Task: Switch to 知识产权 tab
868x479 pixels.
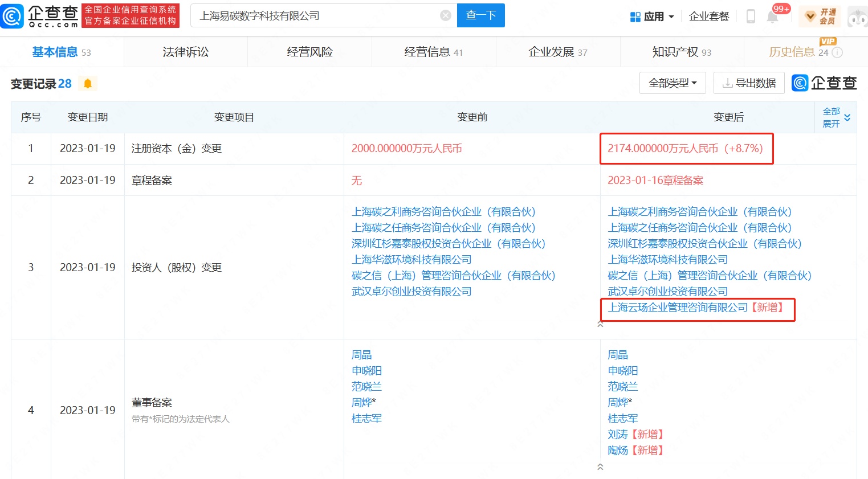Action: tap(682, 52)
